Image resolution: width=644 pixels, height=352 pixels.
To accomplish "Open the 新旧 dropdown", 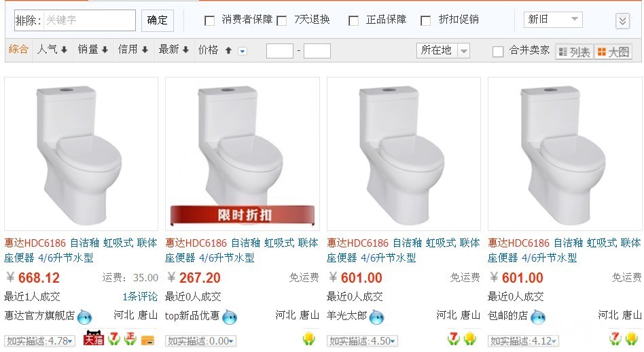I will tap(553, 19).
